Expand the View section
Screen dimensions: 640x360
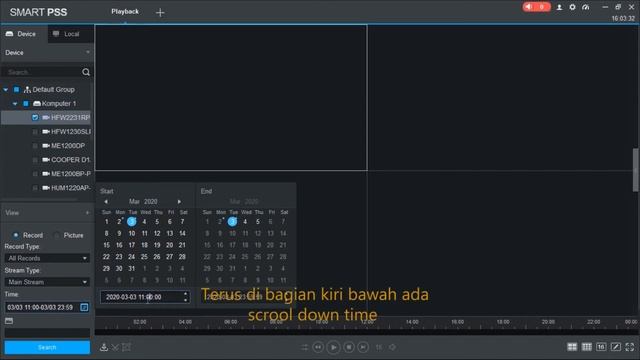(87, 213)
